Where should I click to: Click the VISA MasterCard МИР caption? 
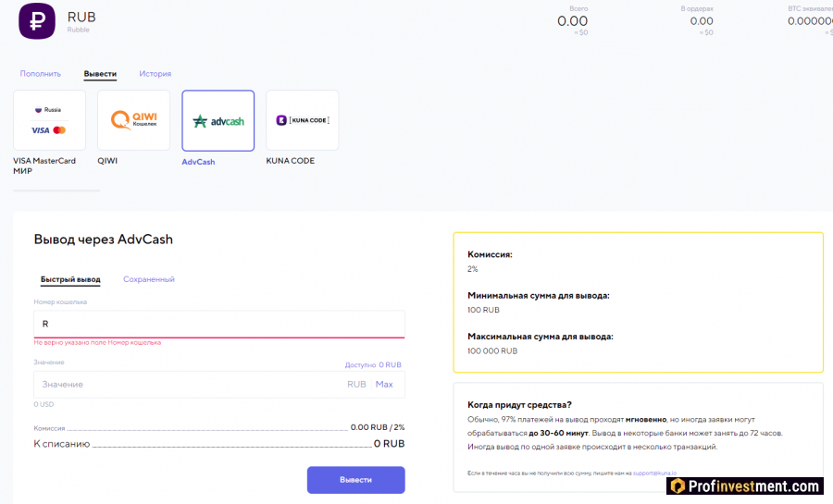tap(44, 166)
